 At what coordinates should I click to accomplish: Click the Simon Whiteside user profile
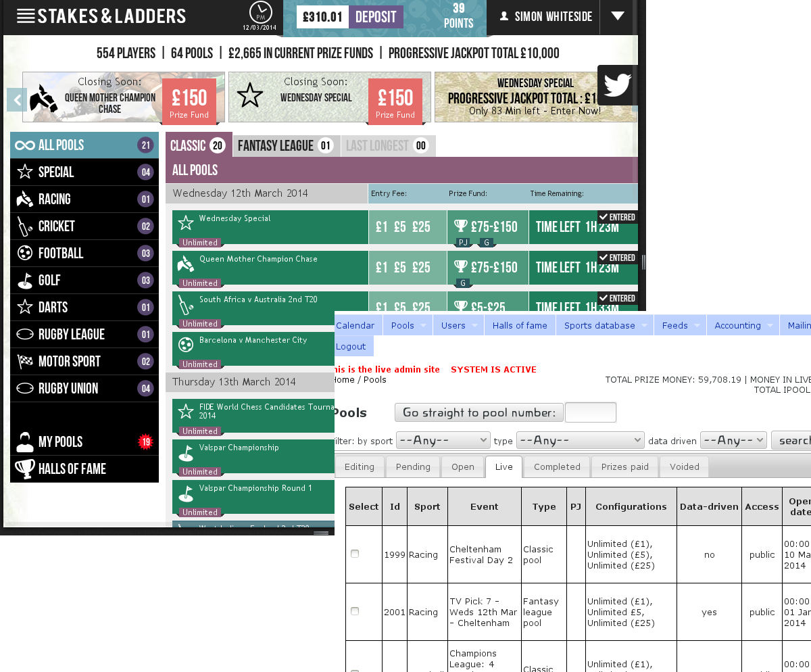point(546,17)
